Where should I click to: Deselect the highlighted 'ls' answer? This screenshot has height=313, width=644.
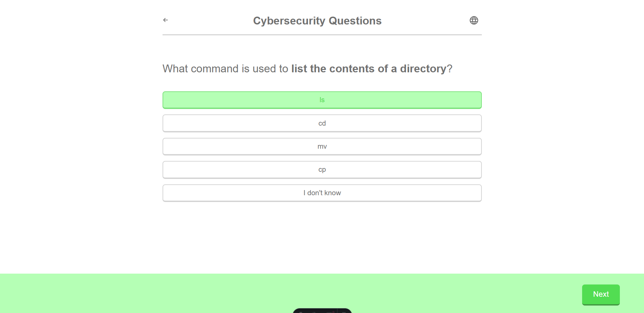pyautogui.click(x=322, y=100)
